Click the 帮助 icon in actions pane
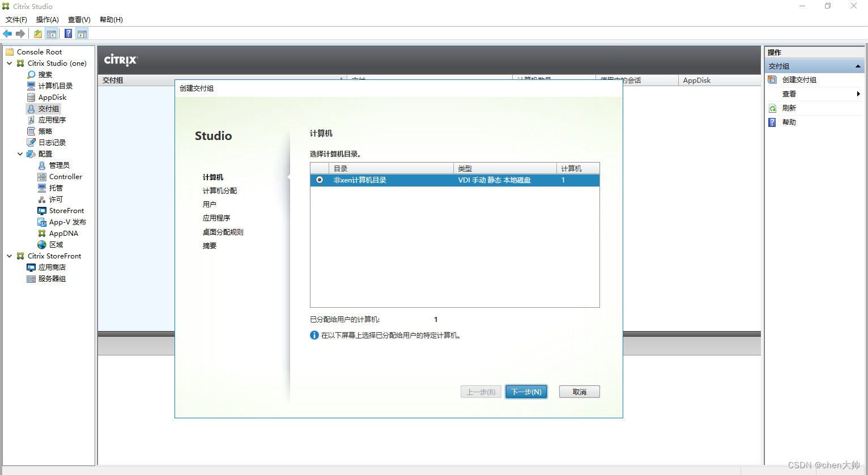Image resolution: width=868 pixels, height=475 pixels. pyautogui.click(x=772, y=122)
